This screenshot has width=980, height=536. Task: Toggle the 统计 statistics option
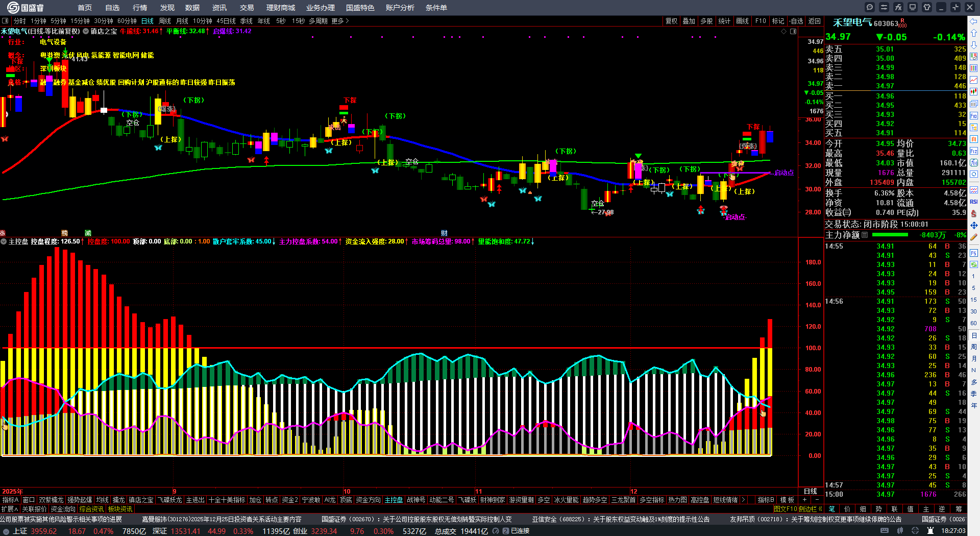point(724,21)
